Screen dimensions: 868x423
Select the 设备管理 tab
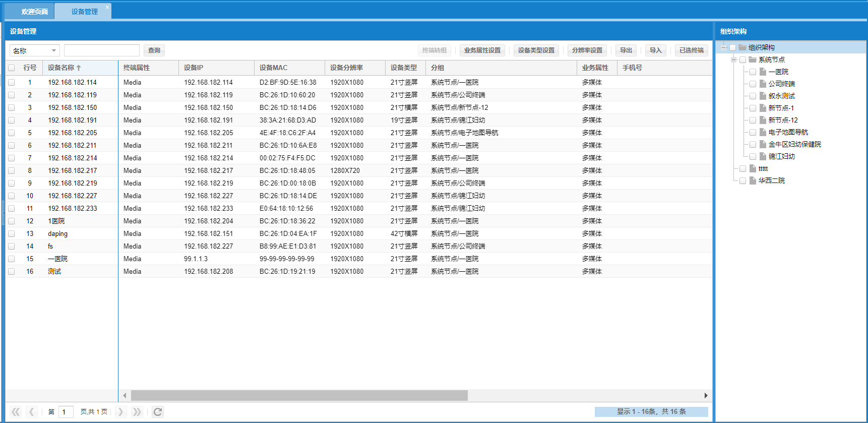point(84,12)
